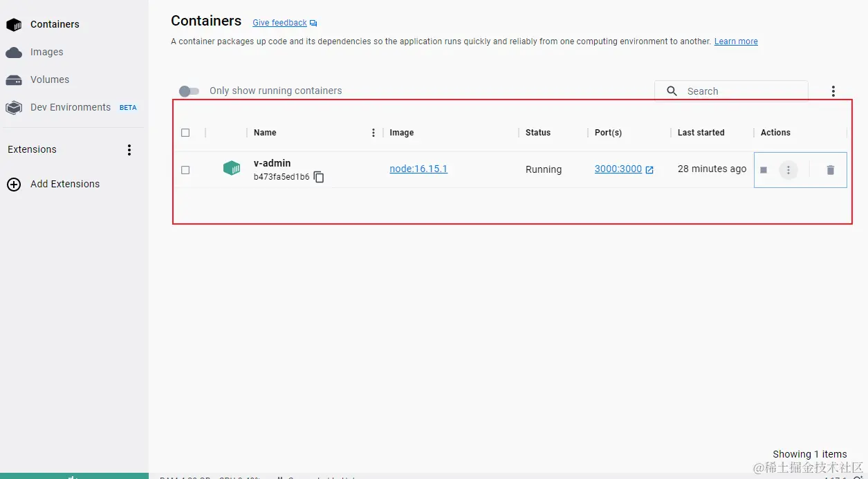The width and height of the screenshot is (868, 479).
Task: Open Dev Environments in sidebar
Action: point(71,107)
